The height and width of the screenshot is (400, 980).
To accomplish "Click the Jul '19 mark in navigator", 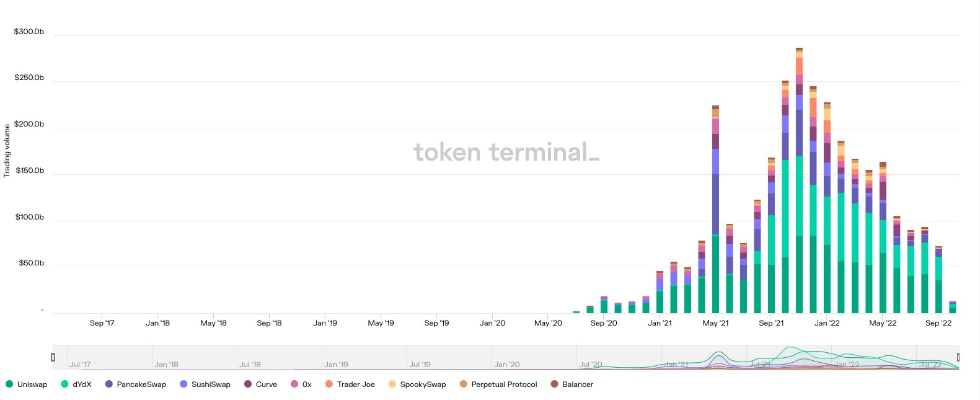I will pyautogui.click(x=420, y=365).
